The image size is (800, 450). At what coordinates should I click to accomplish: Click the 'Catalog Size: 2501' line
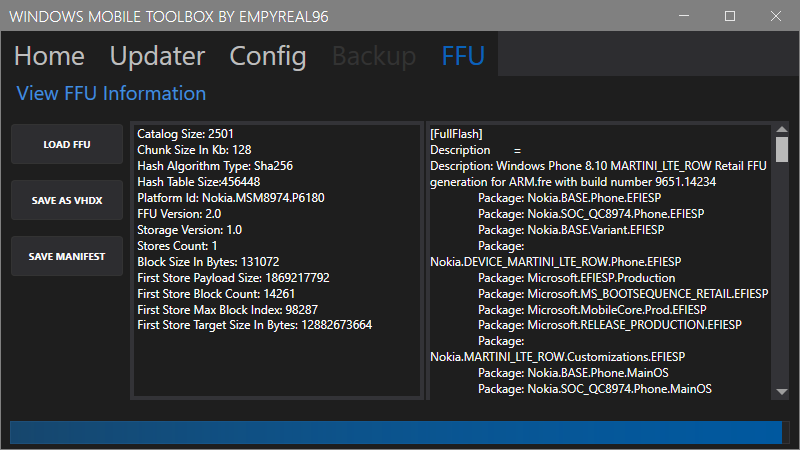185,134
